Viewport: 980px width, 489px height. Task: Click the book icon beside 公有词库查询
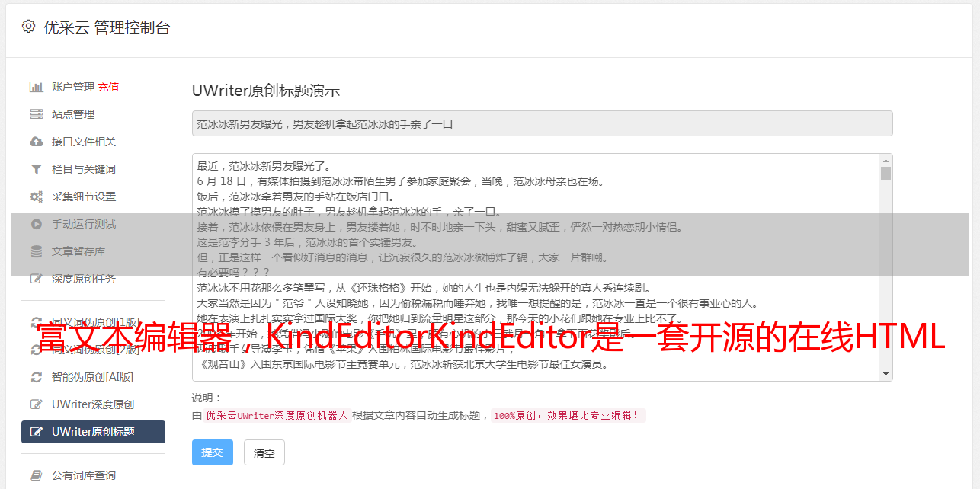[36, 475]
